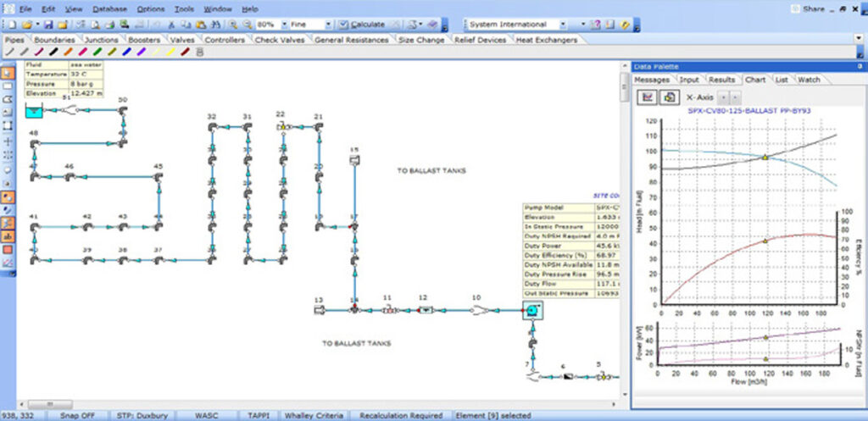Click the Whalley Criteria status bar field
This screenshot has width=868, height=421.
pyautogui.click(x=314, y=415)
